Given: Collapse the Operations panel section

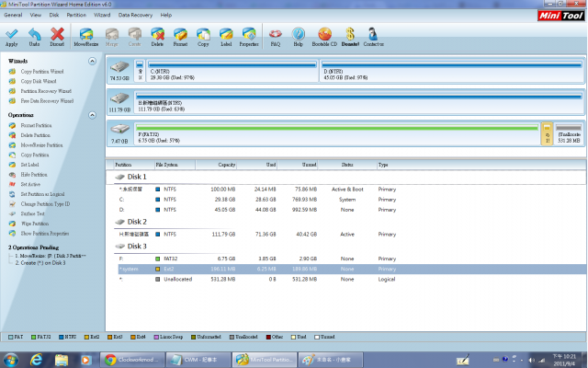Looking at the screenshot, I should [x=92, y=115].
